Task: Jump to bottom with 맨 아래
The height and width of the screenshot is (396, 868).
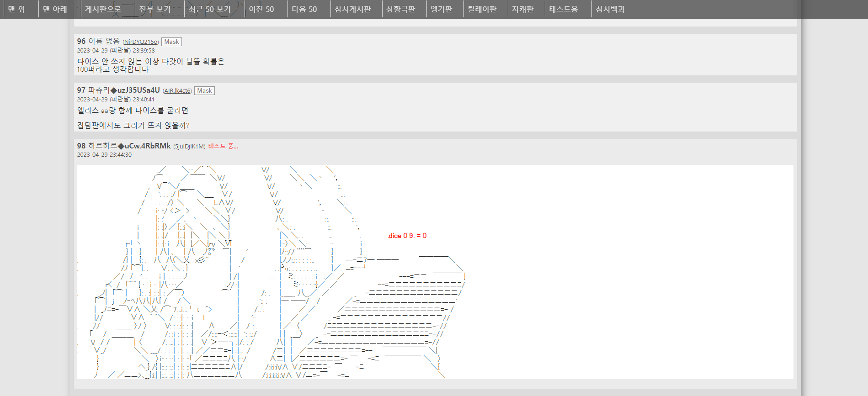Action: click(55, 9)
